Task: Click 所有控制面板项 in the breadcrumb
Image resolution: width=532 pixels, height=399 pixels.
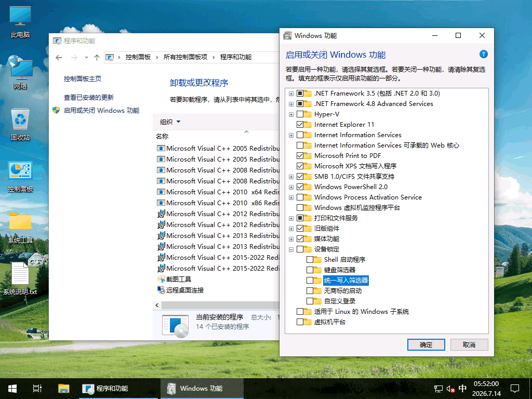Action: (185, 57)
